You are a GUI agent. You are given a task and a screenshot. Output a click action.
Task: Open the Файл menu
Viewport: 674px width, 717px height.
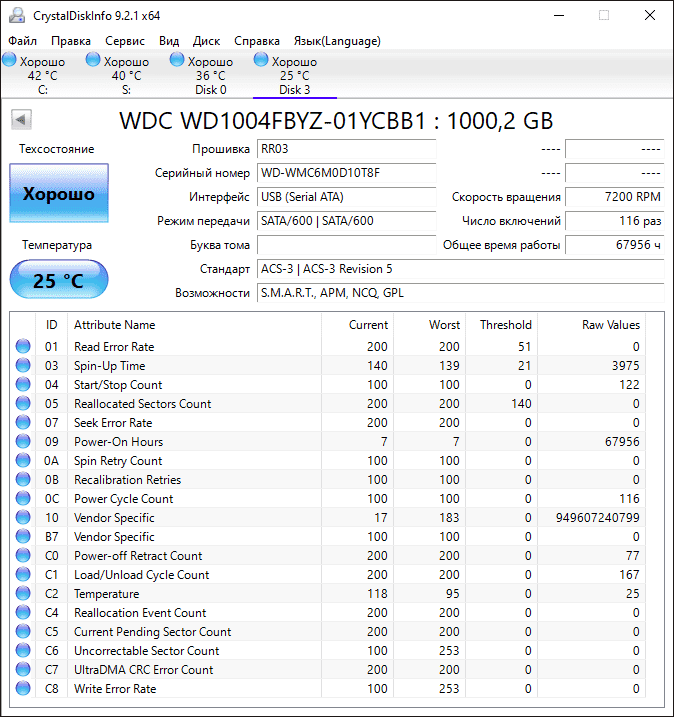pos(22,41)
